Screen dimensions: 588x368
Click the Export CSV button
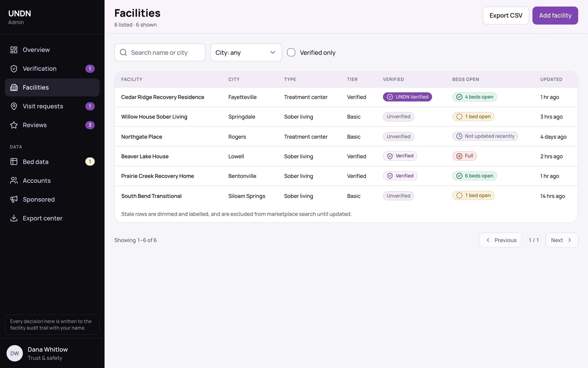506,15
